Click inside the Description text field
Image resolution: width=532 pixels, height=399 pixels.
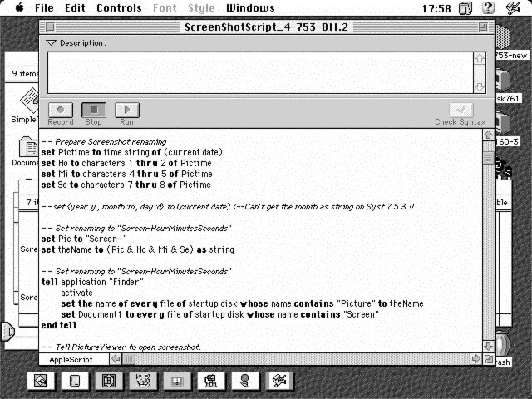[x=258, y=71]
